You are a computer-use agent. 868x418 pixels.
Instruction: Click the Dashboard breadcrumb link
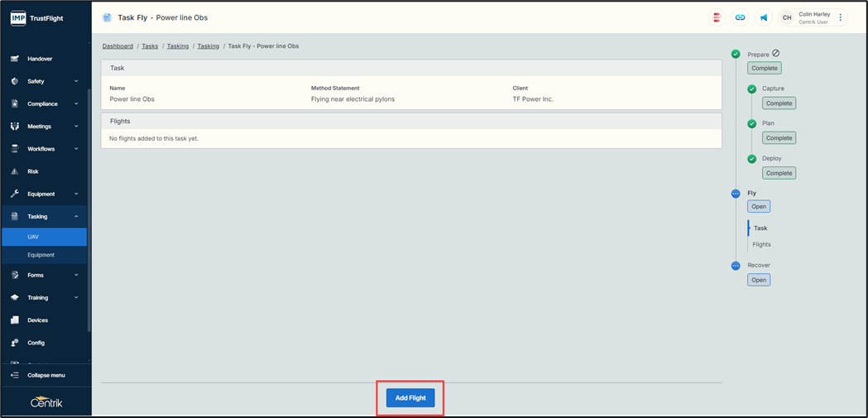coord(117,46)
